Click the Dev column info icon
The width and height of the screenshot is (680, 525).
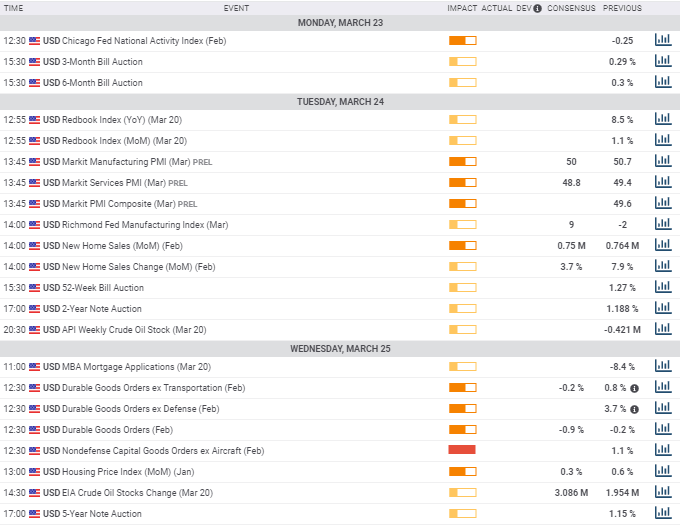537,8
